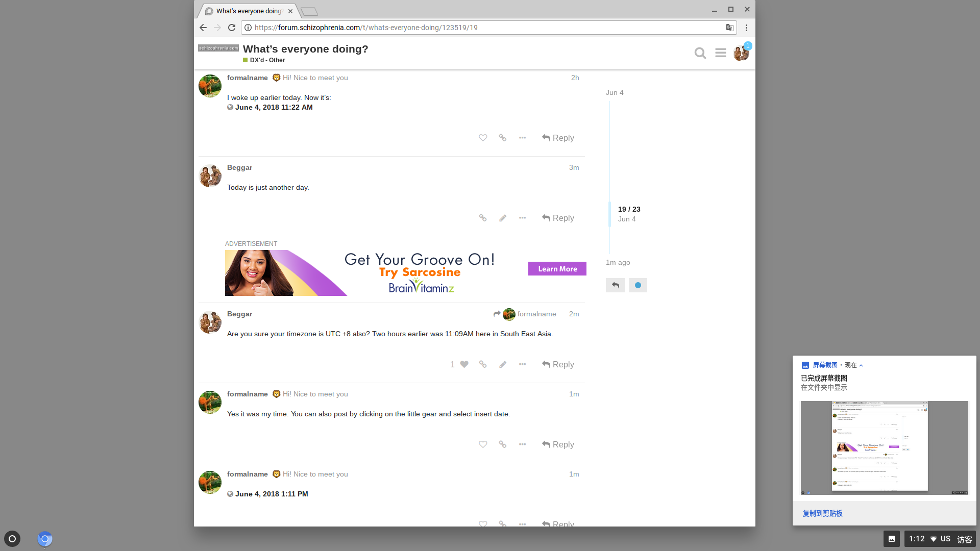Open the DX'd - Other category link

click(x=267, y=60)
